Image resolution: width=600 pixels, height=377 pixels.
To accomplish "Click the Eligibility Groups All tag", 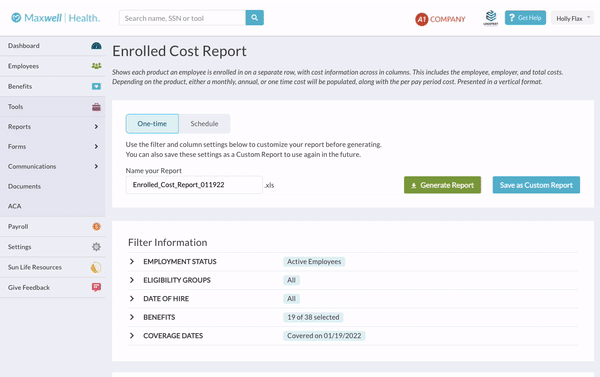I will 292,280.
